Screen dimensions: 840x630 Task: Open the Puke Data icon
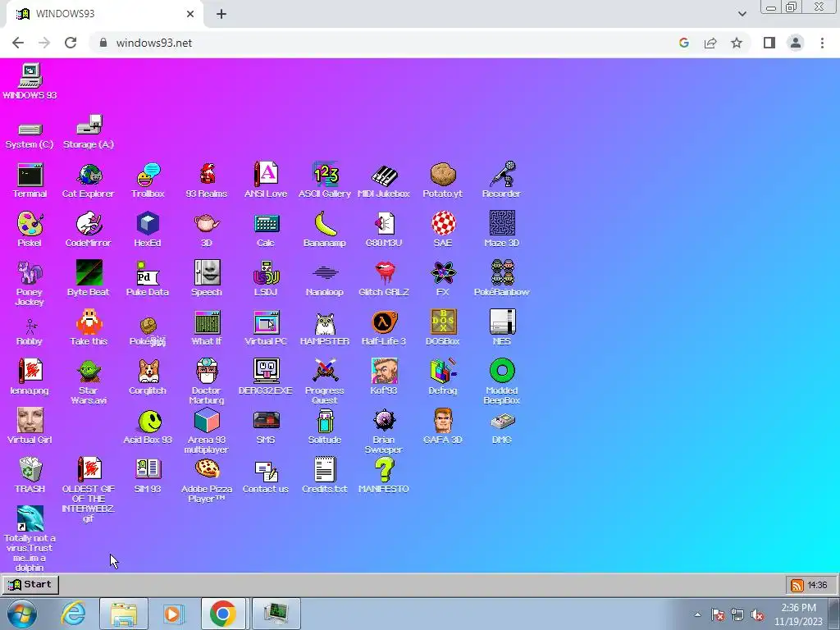(148, 273)
